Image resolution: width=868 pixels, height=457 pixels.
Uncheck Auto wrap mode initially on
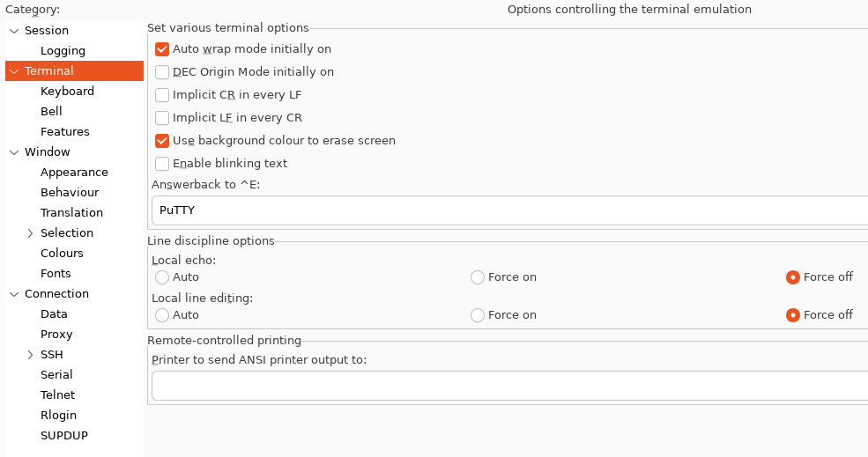(x=162, y=49)
